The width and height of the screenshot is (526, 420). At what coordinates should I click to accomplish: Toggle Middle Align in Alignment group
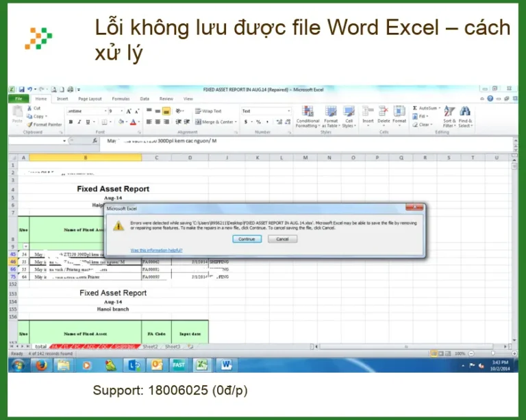click(158, 111)
